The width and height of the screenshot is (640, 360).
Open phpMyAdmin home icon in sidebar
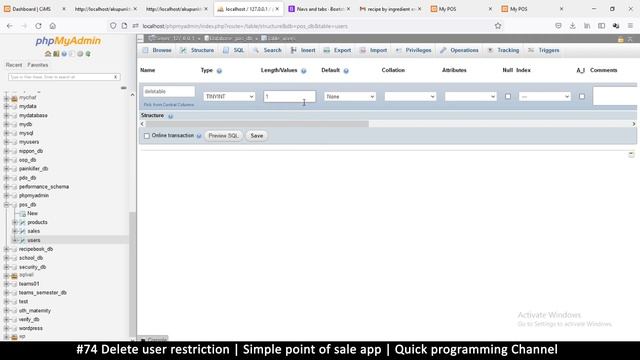coord(48,54)
